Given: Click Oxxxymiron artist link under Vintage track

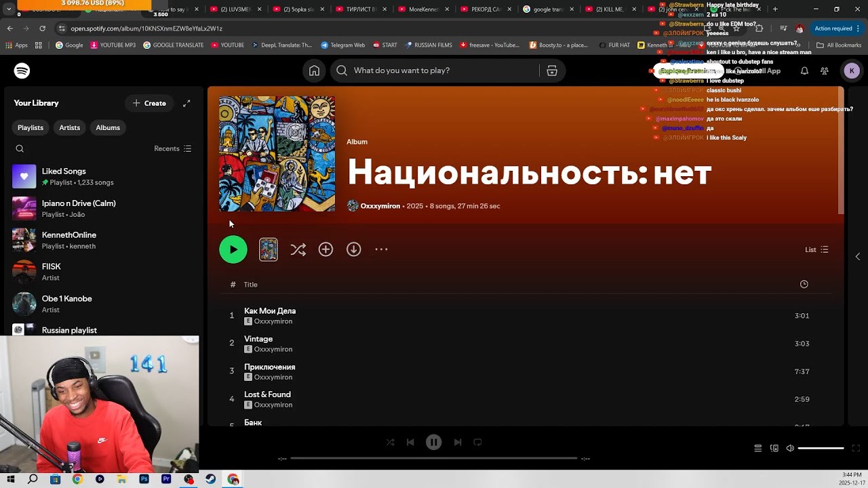Looking at the screenshot, I should (273, 349).
